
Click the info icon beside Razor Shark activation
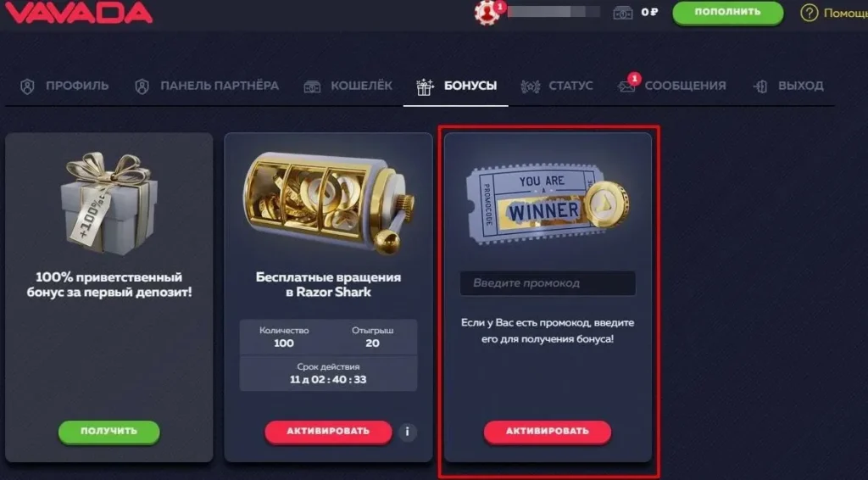(x=408, y=432)
